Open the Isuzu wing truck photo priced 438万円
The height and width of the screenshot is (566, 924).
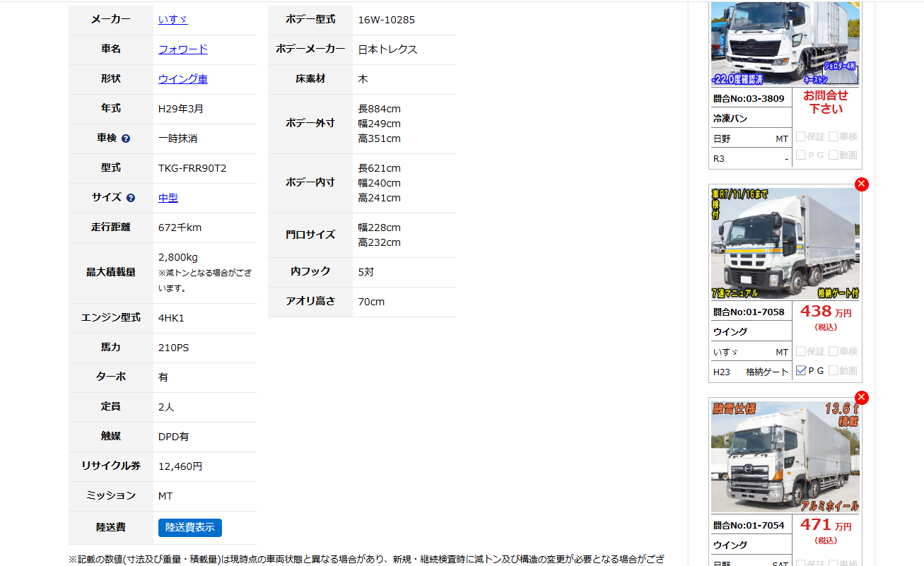(x=785, y=243)
